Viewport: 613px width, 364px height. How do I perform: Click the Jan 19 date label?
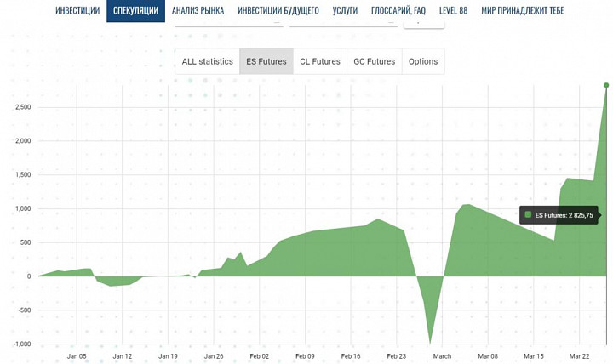tap(168, 356)
